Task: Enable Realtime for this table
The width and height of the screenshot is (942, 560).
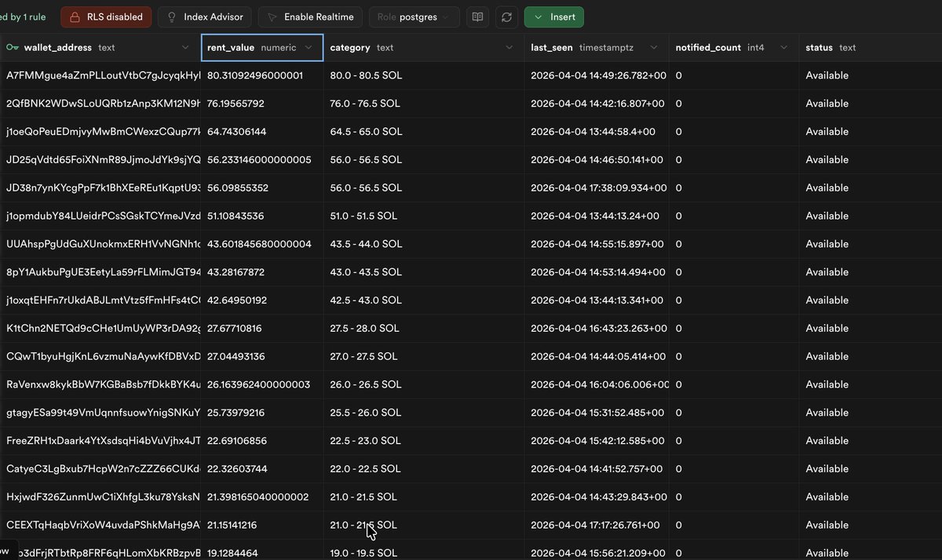Action: pyautogui.click(x=309, y=16)
